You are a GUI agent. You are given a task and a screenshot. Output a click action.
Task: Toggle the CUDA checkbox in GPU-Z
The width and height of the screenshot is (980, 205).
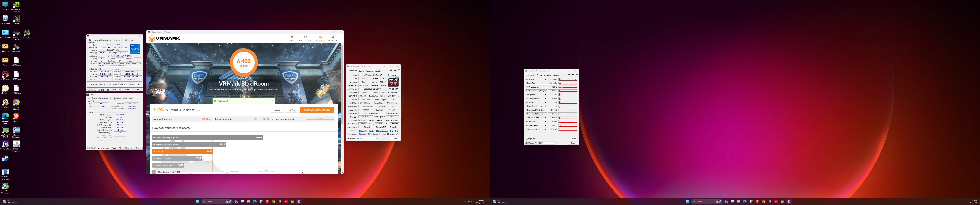point(369,131)
